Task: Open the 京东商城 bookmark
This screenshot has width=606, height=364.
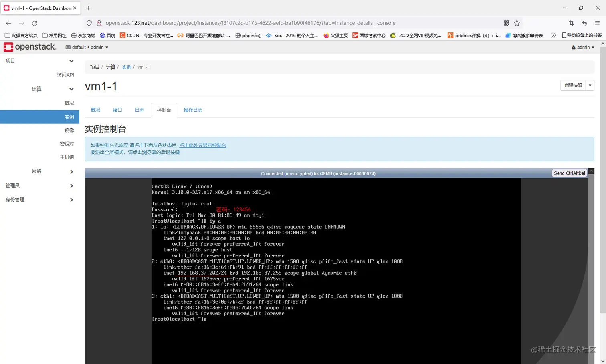Action: 83,35
